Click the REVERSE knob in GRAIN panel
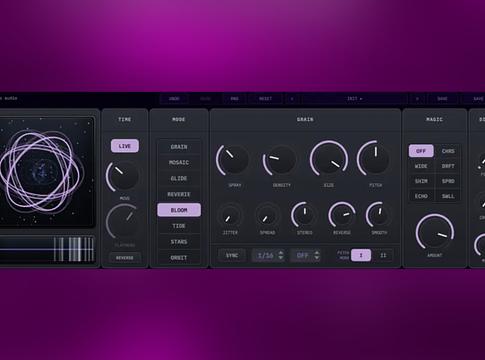Screen dimensions: 485x360 (x=342, y=215)
